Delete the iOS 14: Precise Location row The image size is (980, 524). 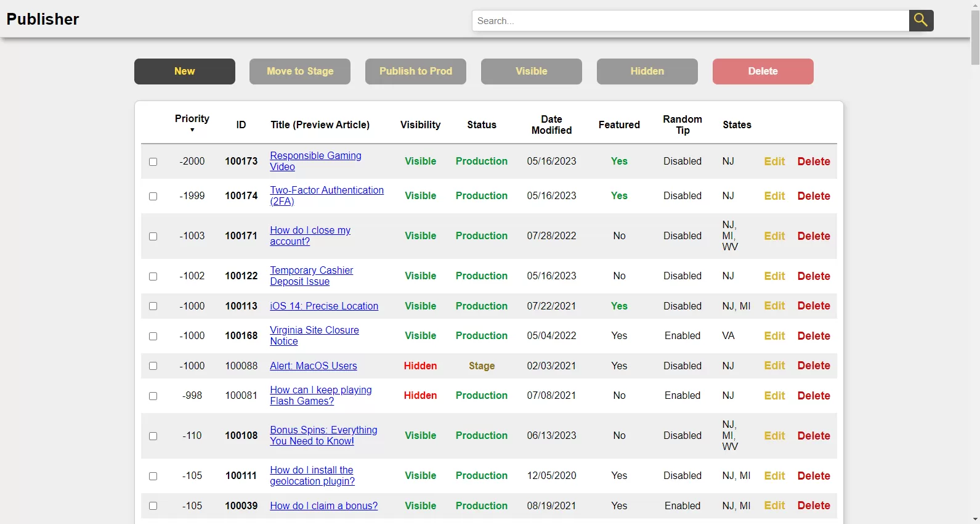pyautogui.click(x=814, y=306)
